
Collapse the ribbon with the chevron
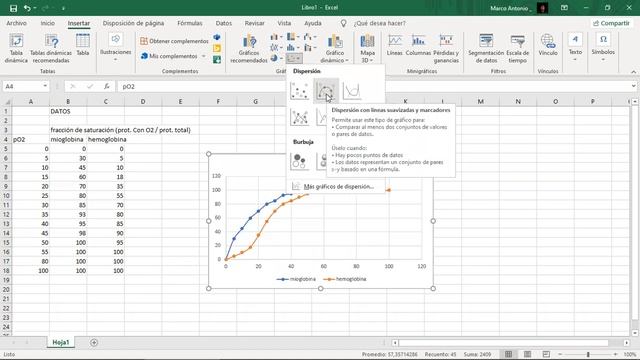tap(633, 72)
